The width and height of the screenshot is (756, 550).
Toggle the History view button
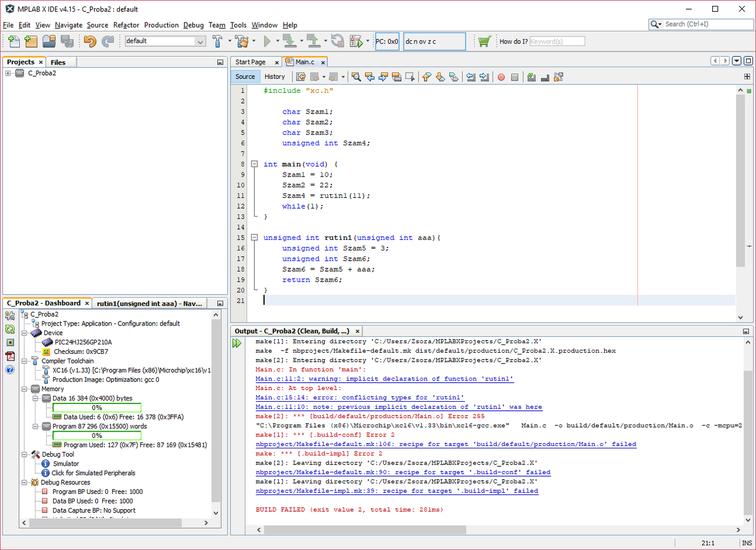click(274, 77)
